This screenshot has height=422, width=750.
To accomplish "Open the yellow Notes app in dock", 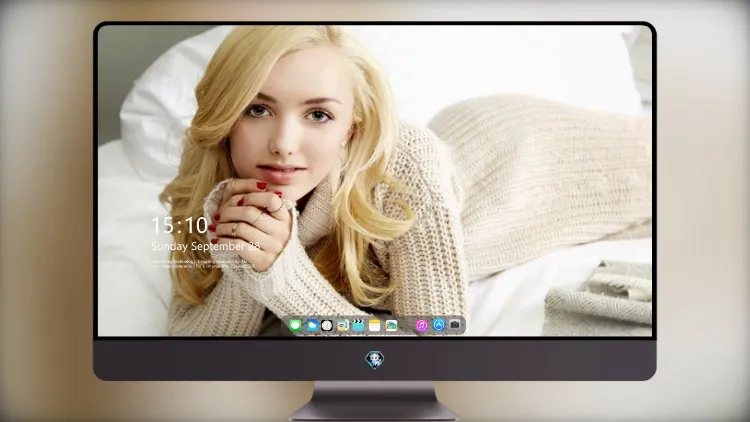I will [x=375, y=325].
